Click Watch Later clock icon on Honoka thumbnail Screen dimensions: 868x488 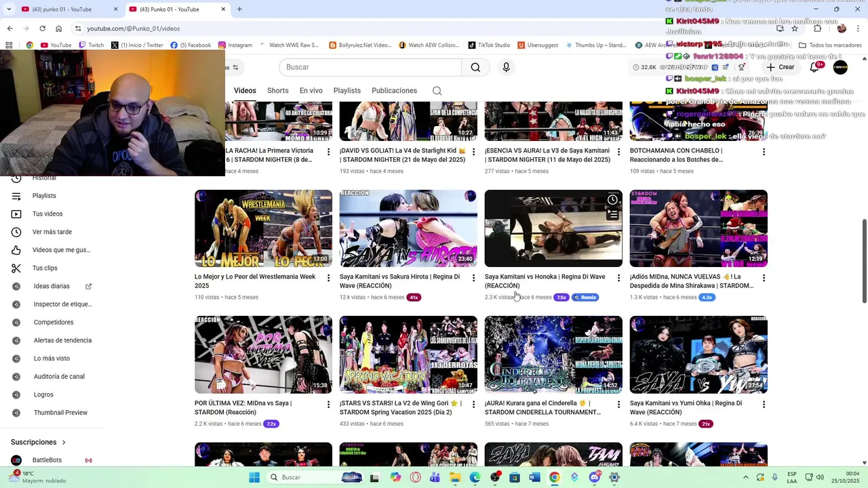tap(612, 200)
